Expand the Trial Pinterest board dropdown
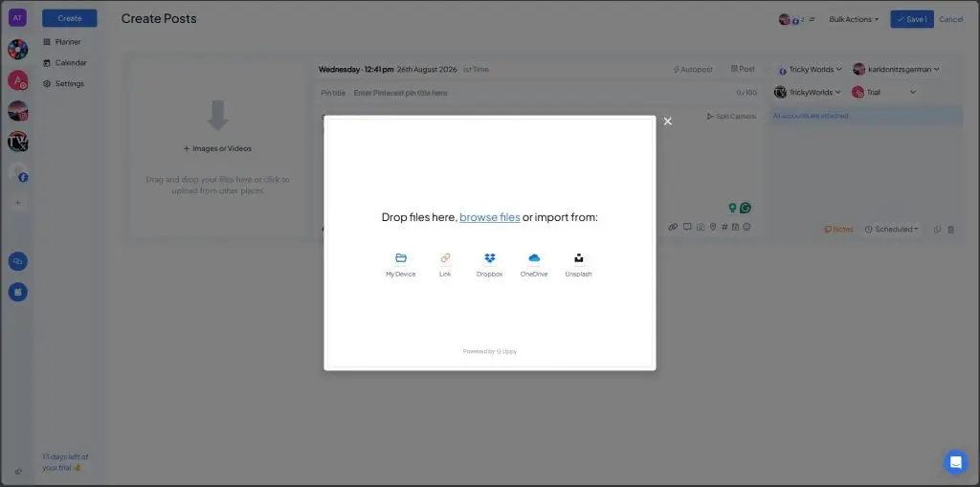This screenshot has width=980, height=487. 883,92
